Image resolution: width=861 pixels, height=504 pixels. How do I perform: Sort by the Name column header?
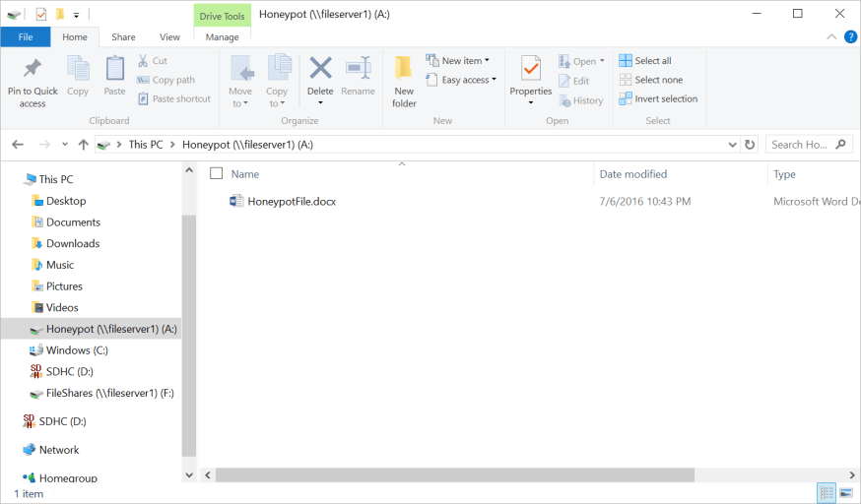pos(245,174)
